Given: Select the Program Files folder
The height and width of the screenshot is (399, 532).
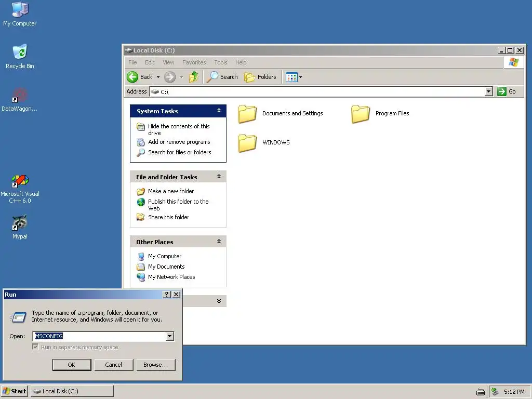Looking at the screenshot, I should [380, 114].
